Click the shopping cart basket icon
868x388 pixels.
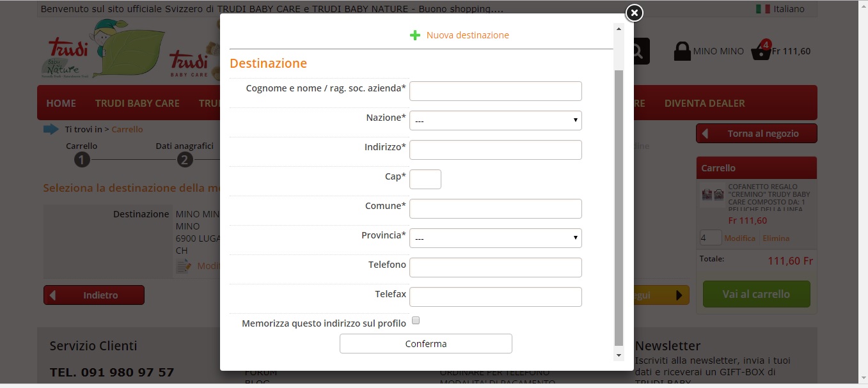pos(761,51)
